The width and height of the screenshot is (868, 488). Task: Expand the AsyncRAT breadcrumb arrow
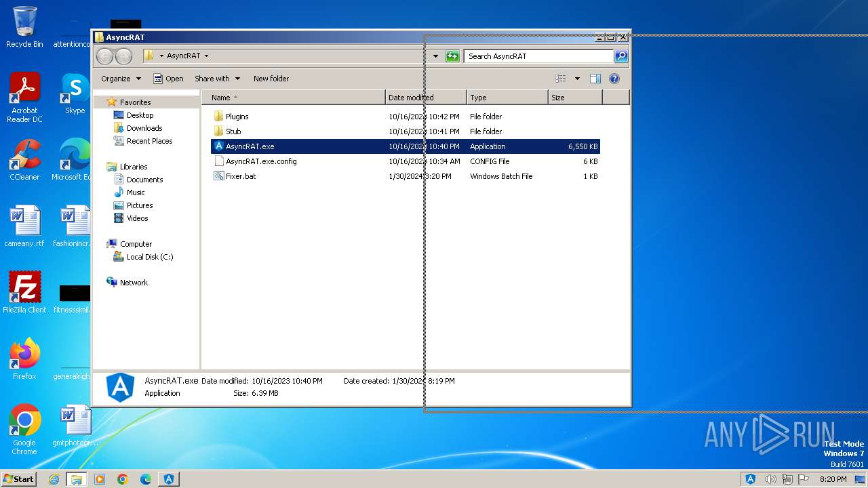[x=206, y=56]
